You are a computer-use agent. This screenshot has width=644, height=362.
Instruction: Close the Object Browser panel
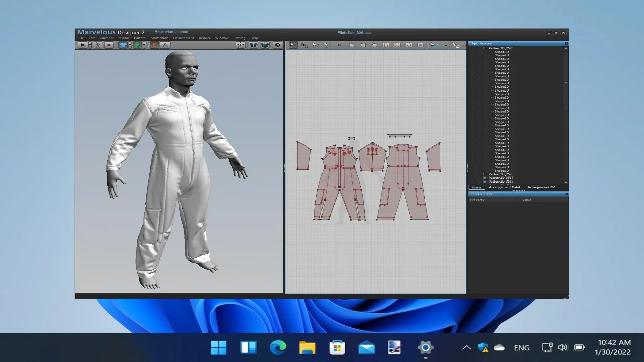(566, 44)
